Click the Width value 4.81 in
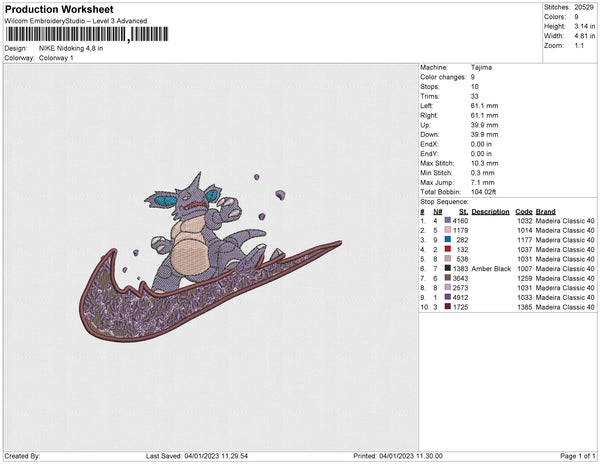Image resolution: width=600 pixels, height=464 pixels. (585, 36)
